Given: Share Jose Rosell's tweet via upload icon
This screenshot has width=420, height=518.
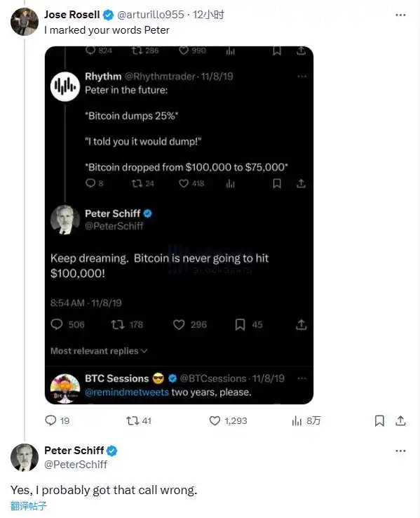Looking at the screenshot, I should [x=400, y=420].
